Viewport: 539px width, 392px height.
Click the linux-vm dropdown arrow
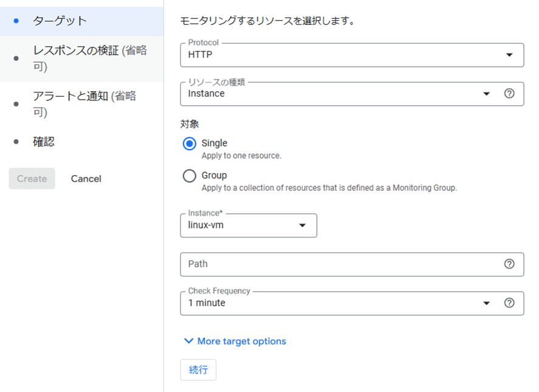[302, 225]
